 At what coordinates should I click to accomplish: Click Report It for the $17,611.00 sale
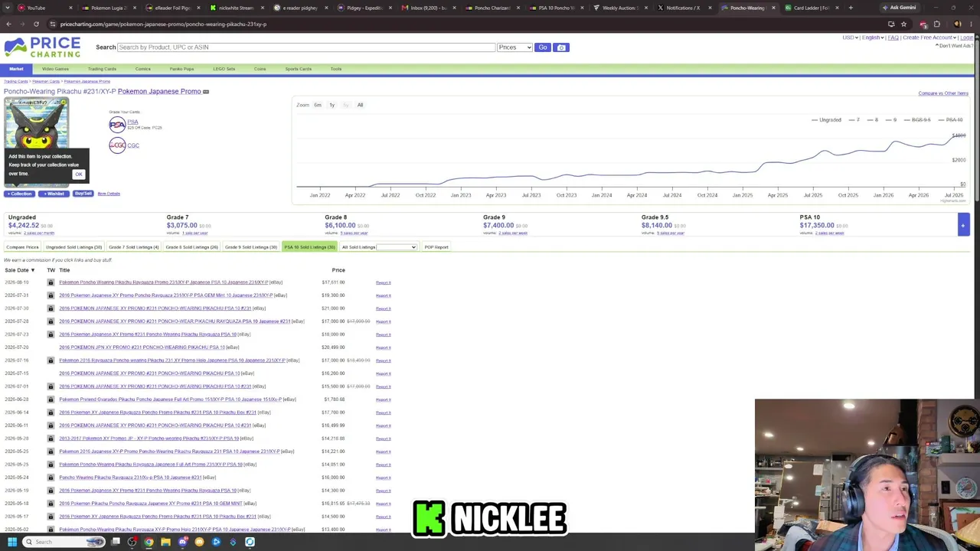tap(383, 283)
